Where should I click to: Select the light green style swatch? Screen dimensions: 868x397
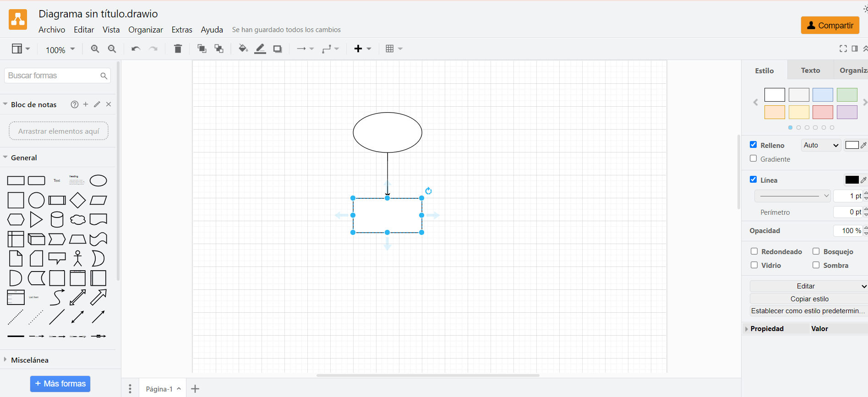[847, 95]
